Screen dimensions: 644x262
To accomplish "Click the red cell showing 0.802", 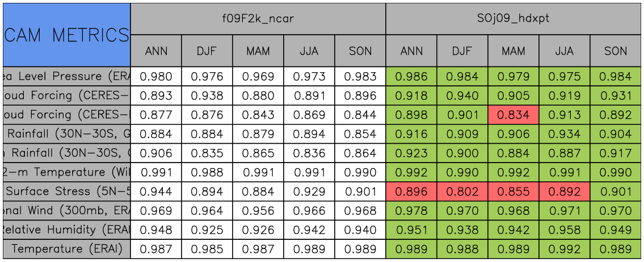I will click(x=462, y=192).
